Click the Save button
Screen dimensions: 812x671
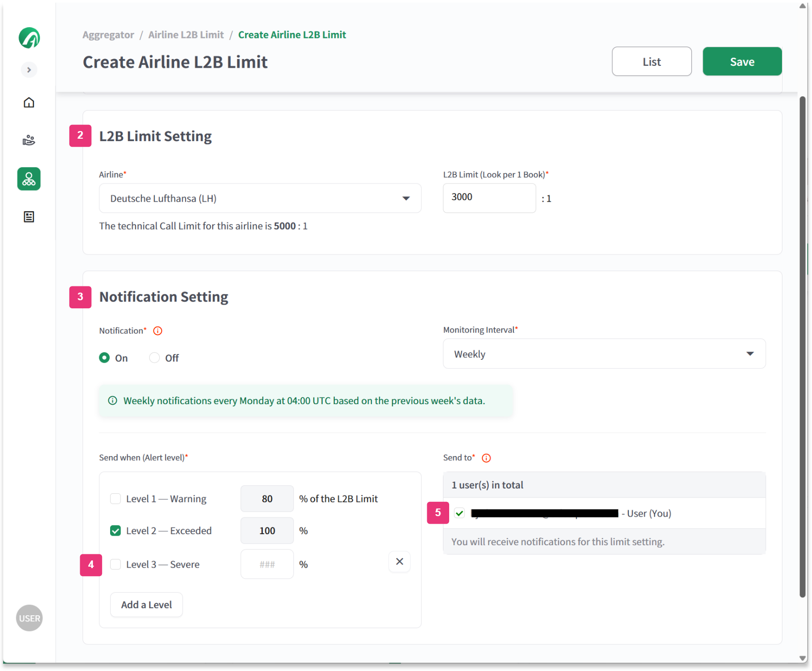pyautogui.click(x=741, y=61)
